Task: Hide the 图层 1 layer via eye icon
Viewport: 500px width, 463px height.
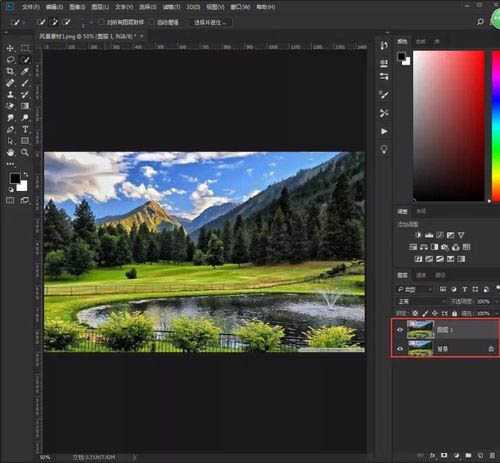Action: click(400, 330)
